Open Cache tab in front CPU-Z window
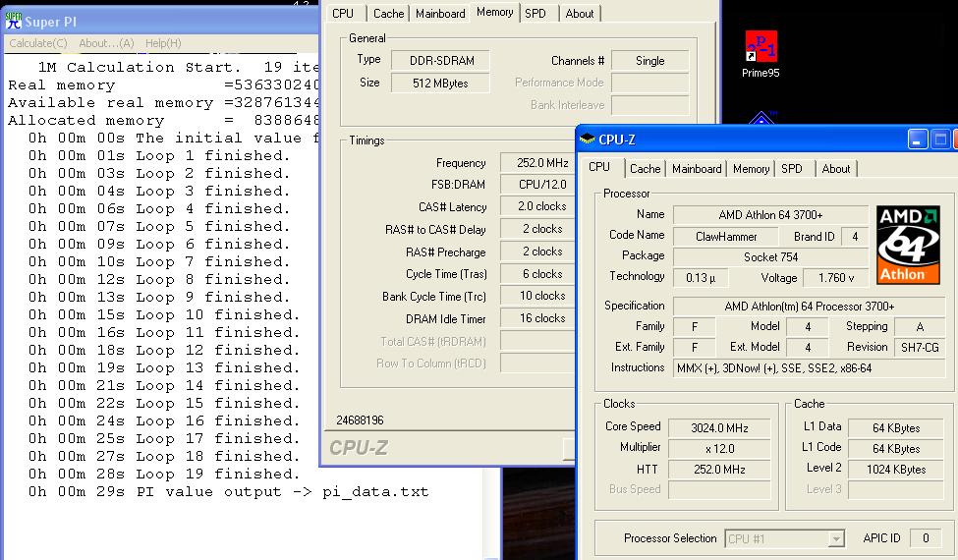This screenshot has width=958, height=560. (x=646, y=169)
